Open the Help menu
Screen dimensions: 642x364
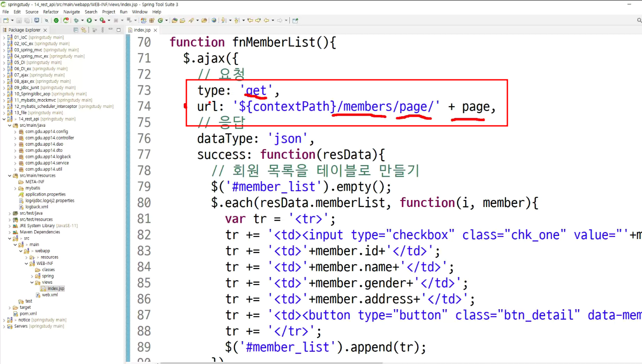click(157, 12)
